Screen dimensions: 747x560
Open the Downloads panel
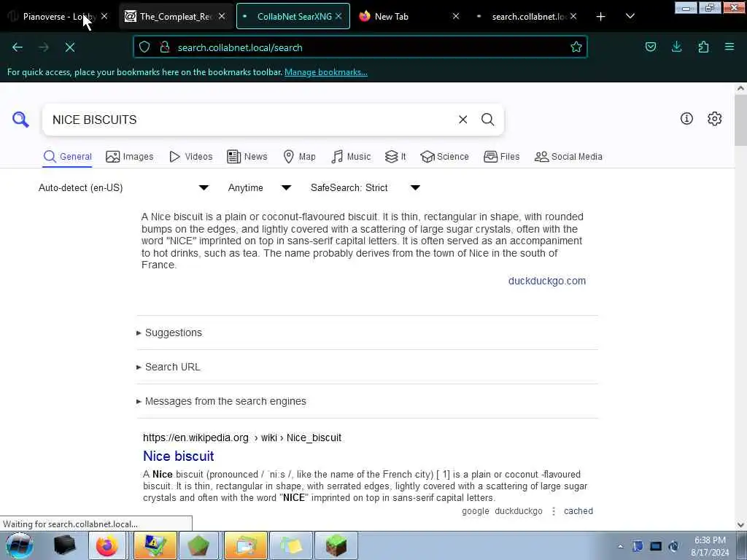[x=676, y=47]
